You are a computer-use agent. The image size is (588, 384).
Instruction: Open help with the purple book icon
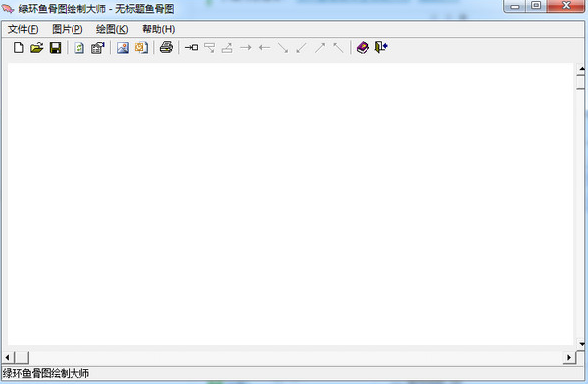point(363,48)
